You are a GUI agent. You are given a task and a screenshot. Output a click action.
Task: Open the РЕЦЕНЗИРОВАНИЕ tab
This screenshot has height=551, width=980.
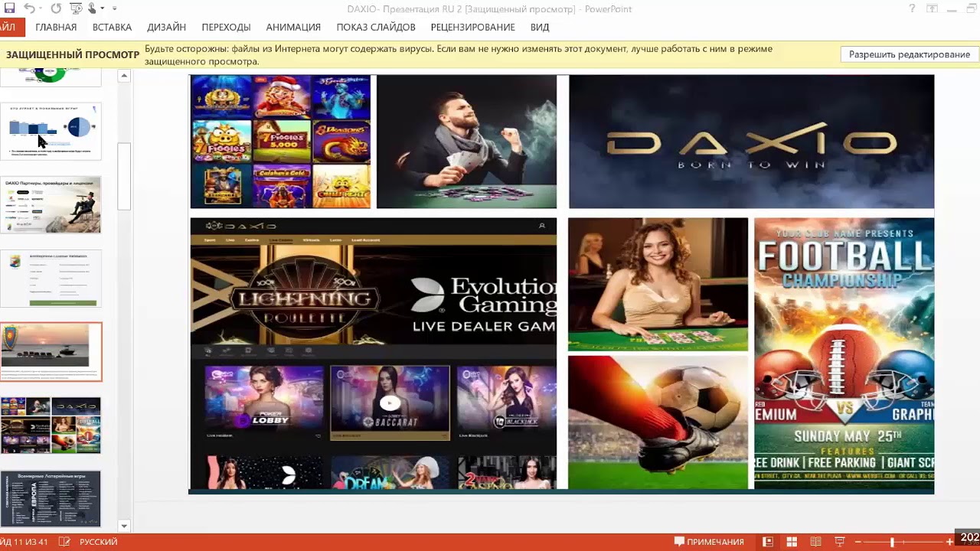(472, 27)
